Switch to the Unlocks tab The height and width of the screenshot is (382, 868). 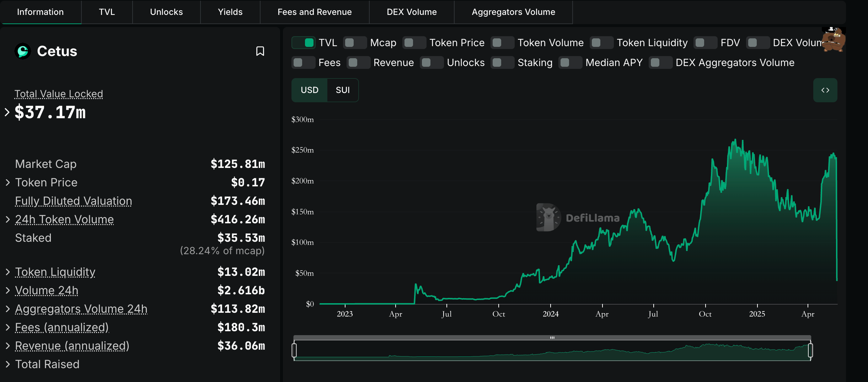[x=166, y=12]
